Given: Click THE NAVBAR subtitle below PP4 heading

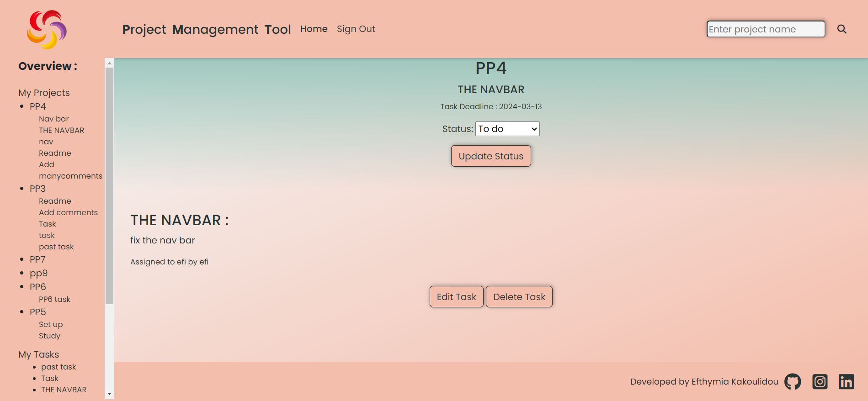Looking at the screenshot, I should tap(491, 90).
